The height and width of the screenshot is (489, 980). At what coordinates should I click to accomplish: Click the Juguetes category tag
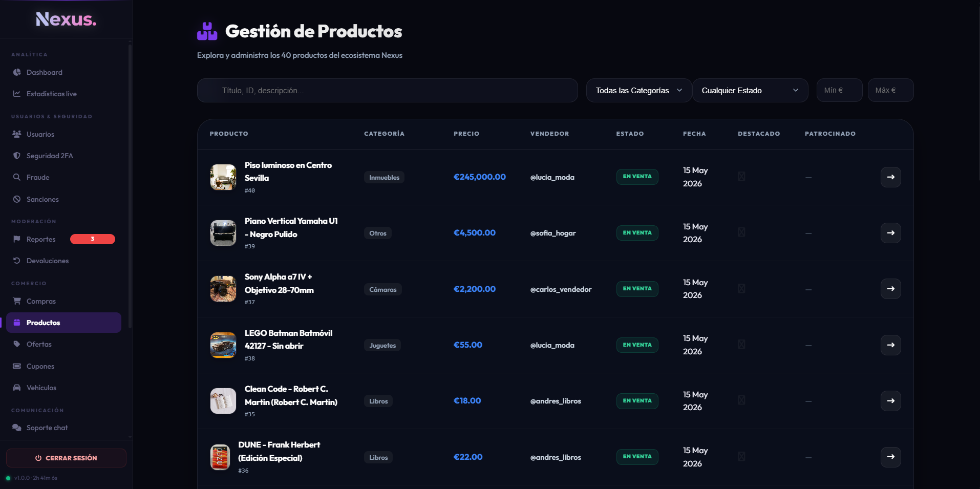click(x=382, y=345)
